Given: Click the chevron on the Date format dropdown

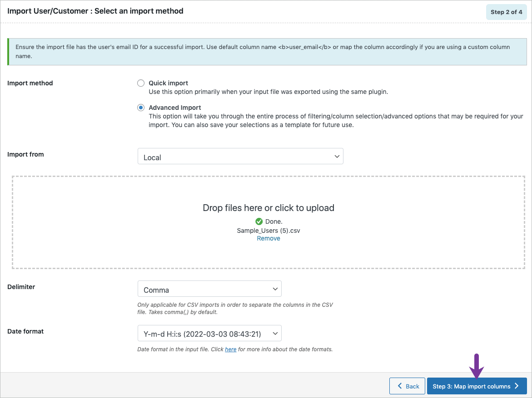Looking at the screenshot, I should coord(275,333).
